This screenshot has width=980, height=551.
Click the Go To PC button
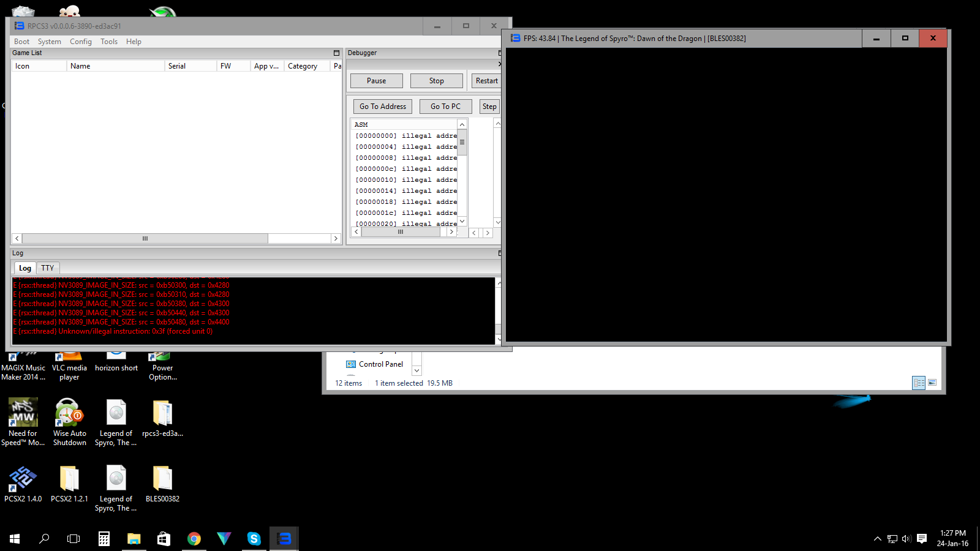[x=445, y=107]
